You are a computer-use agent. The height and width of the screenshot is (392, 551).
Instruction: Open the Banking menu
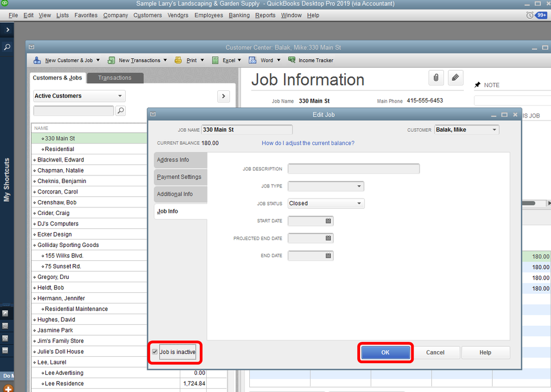239,15
